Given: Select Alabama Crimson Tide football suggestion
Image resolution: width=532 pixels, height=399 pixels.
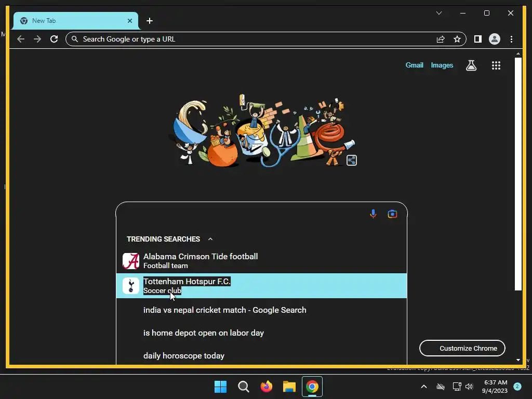Looking at the screenshot, I should coord(261,261).
